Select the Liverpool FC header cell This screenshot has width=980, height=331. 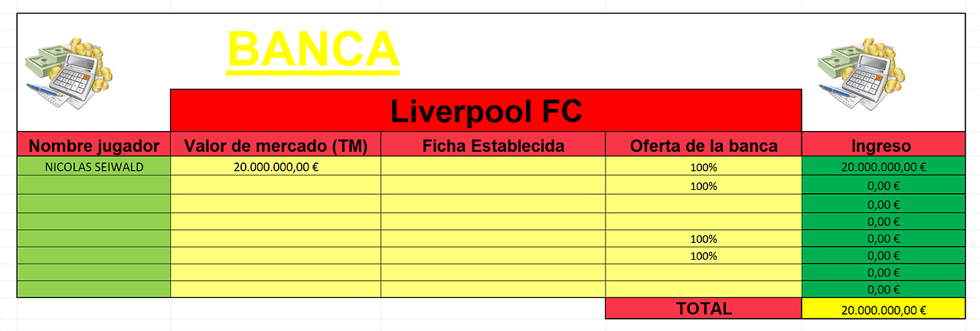[486, 111]
